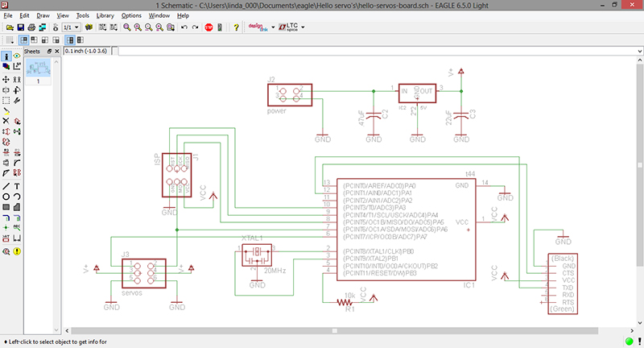Open the Options menu

(131, 15)
